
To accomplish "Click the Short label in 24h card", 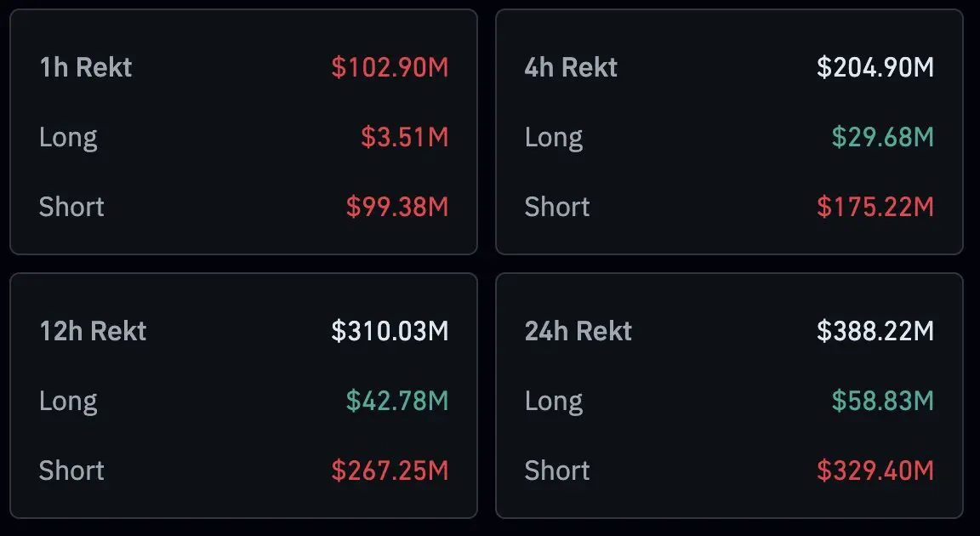I will [557, 470].
